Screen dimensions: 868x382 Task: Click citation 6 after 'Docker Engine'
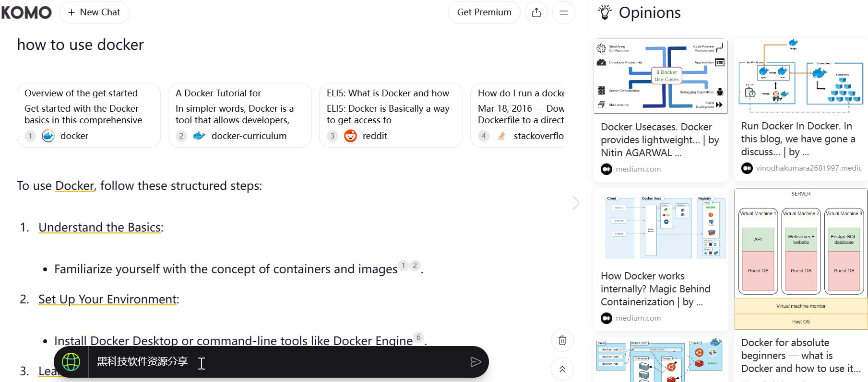419,337
